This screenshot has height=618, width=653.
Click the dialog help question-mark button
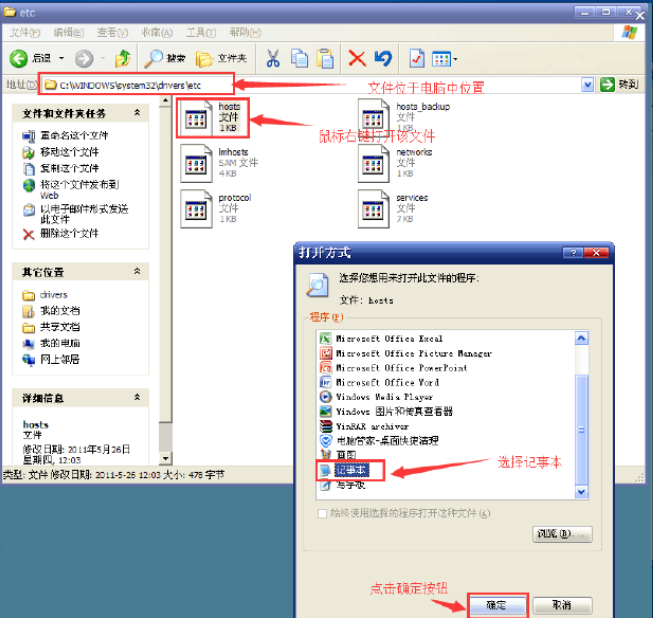(573, 253)
